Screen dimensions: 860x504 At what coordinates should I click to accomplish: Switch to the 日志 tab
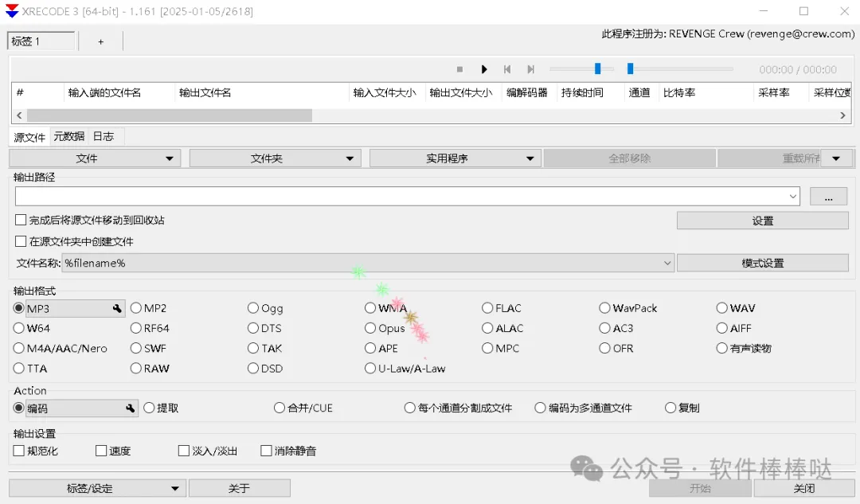pos(104,136)
